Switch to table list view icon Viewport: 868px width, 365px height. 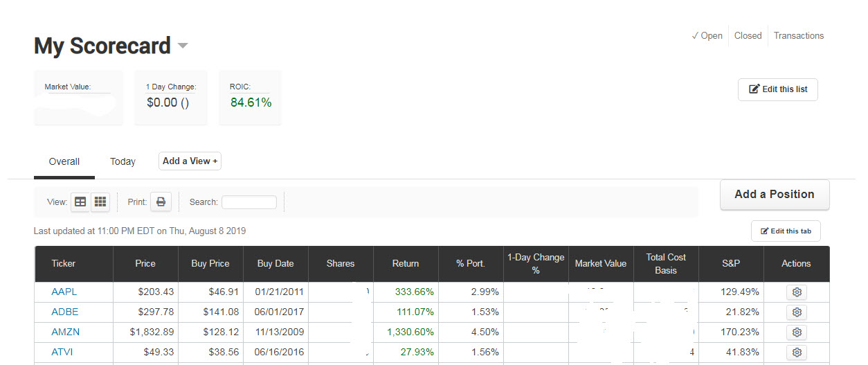tap(80, 202)
